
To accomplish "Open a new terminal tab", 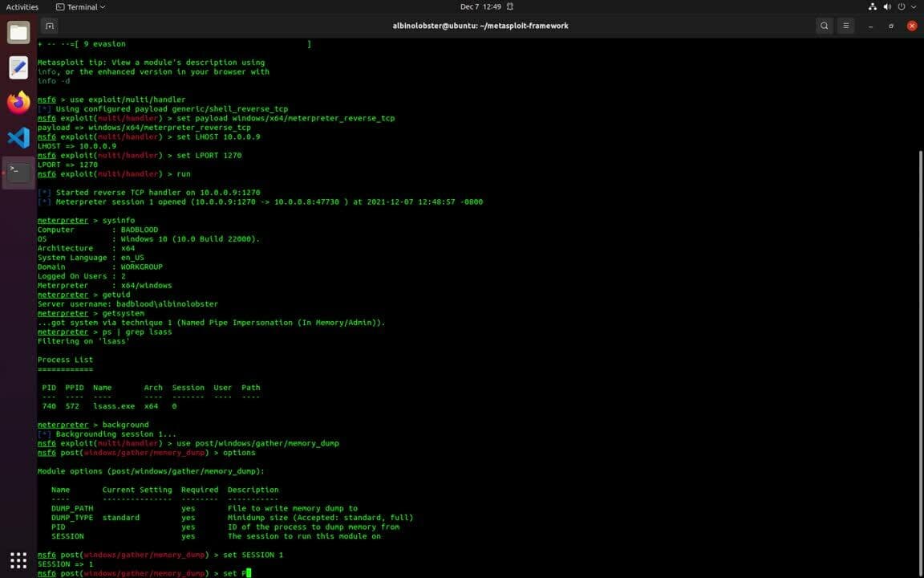I will point(50,26).
